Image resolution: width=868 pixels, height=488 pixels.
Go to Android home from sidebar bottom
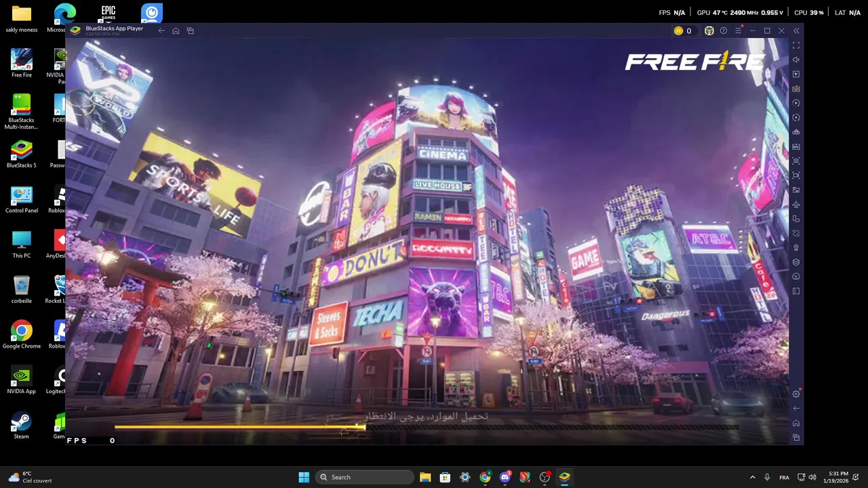click(x=796, y=423)
